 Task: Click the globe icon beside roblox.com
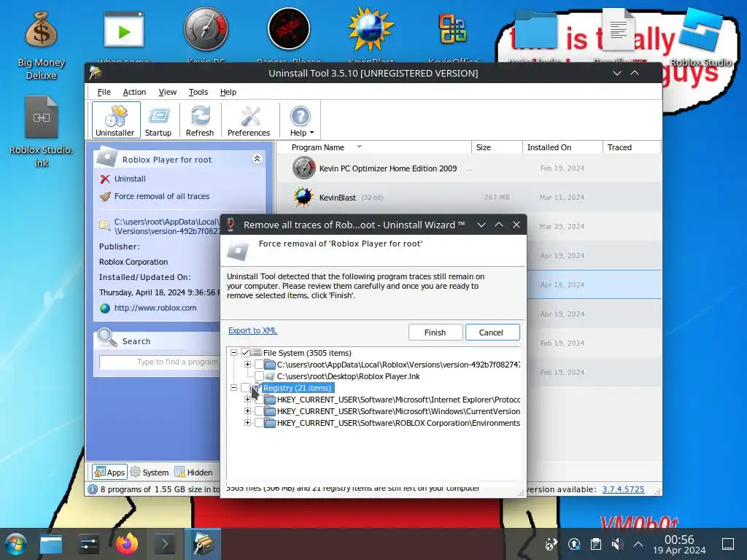105,308
